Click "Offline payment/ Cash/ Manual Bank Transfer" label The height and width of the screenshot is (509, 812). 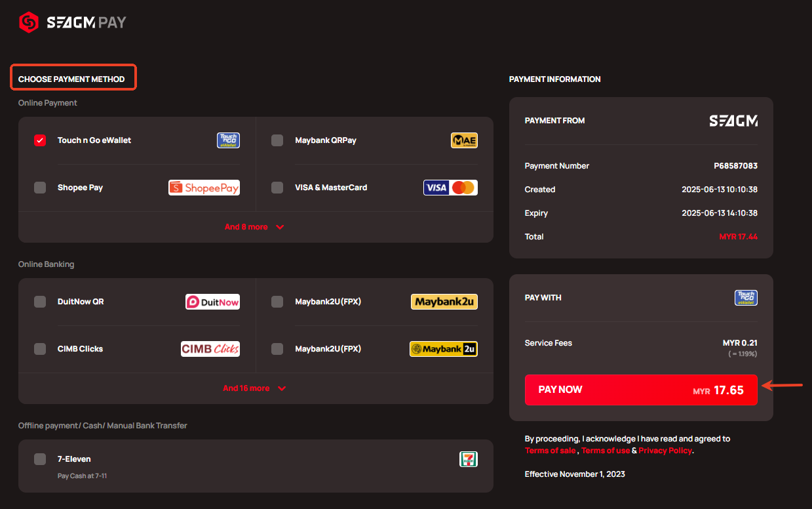(x=103, y=426)
